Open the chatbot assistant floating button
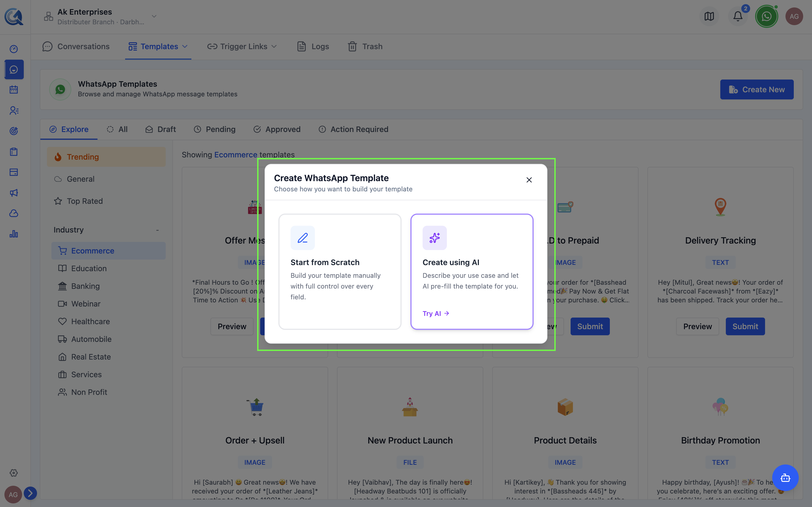Screen dimensions: 812x507 pyautogui.click(x=785, y=477)
